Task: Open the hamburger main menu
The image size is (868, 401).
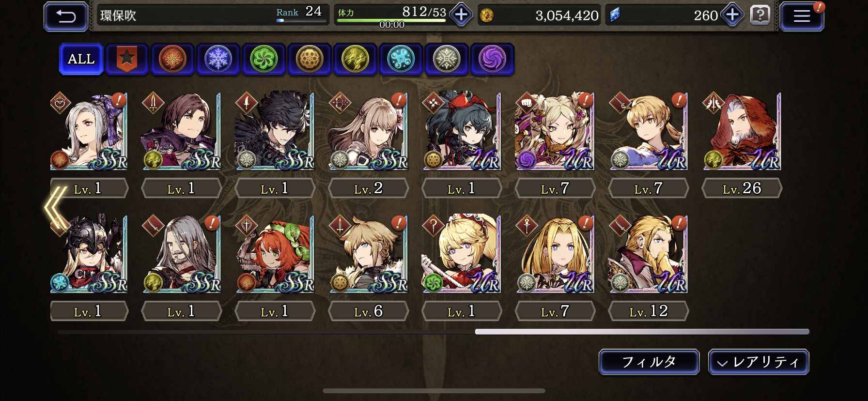Action: [802, 16]
